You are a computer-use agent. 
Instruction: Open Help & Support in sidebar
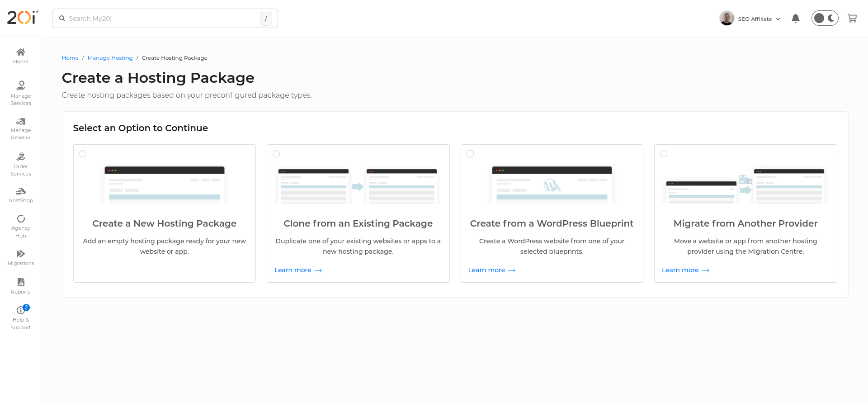pos(21,318)
